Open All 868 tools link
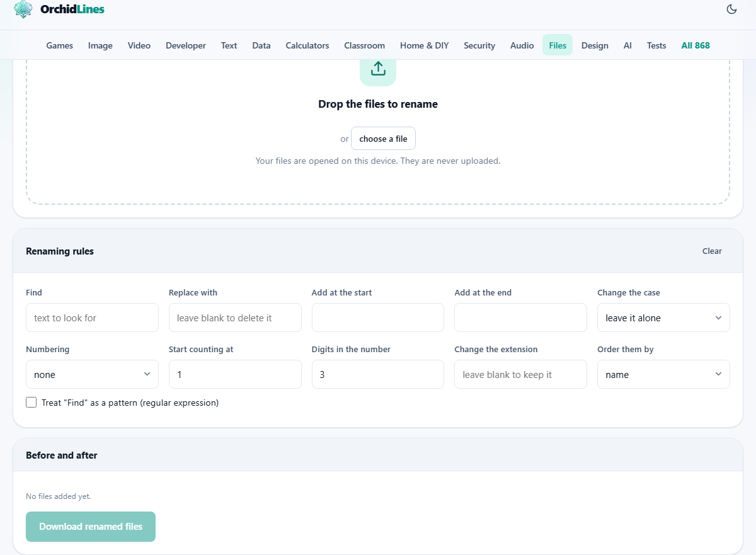The image size is (756, 555). tap(696, 45)
